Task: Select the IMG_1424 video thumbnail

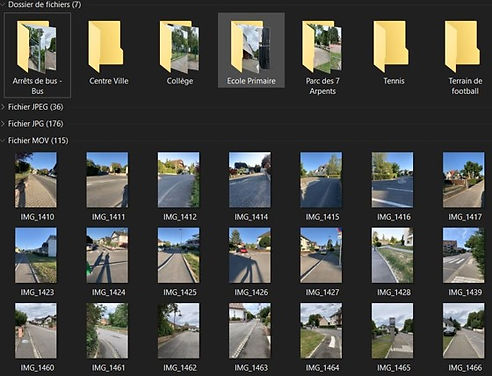Action: [x=107, y=255]
